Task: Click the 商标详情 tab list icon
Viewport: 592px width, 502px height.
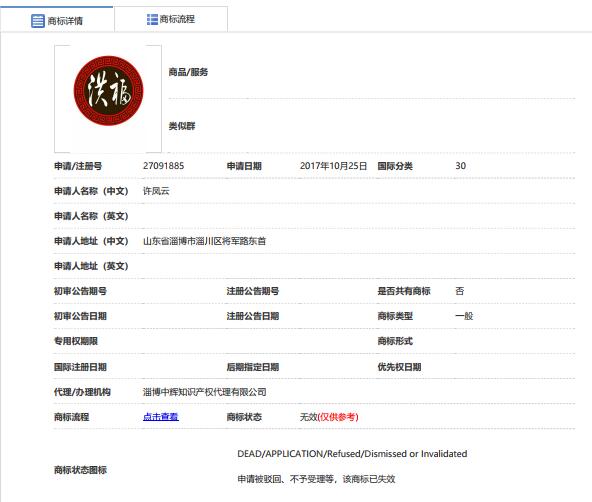Action: point(37,21)
